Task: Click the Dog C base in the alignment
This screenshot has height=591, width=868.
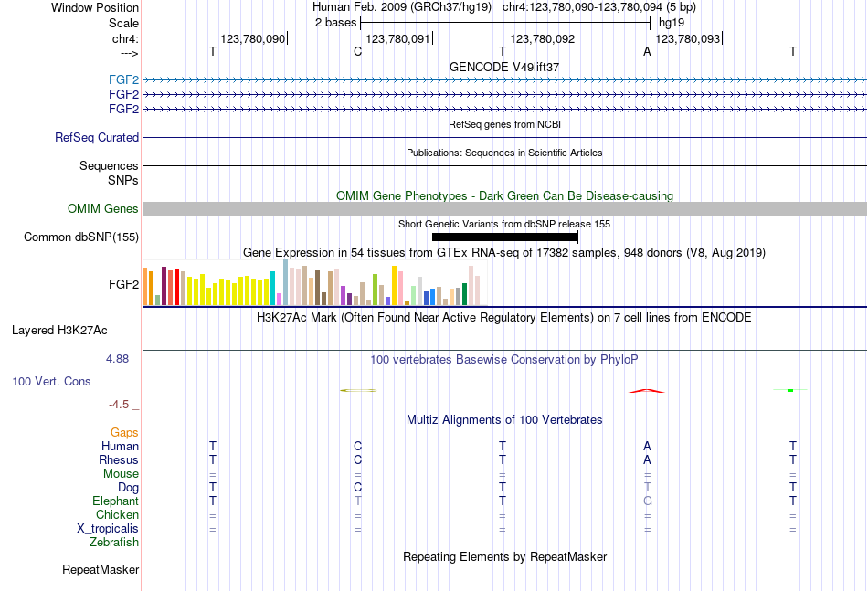Action: (x=357, y=487)
